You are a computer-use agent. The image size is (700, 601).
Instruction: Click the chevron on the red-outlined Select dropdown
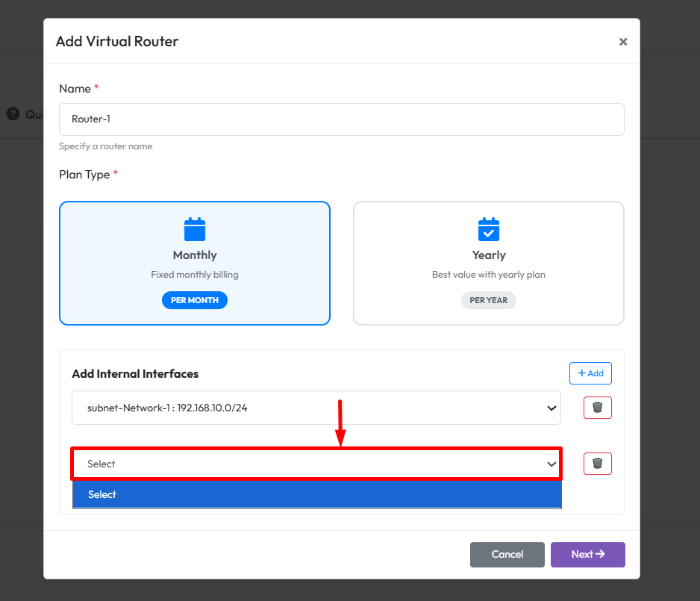tap(551, 464)
